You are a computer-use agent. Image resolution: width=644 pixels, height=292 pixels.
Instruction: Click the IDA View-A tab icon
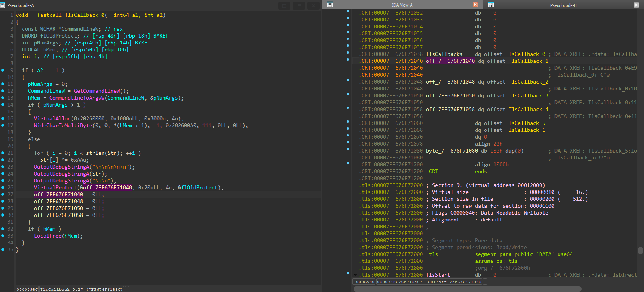click(330, 5)
